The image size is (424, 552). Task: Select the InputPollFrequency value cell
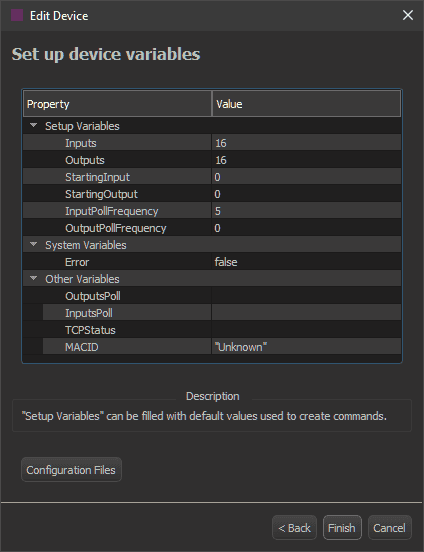tap(306, 211)
